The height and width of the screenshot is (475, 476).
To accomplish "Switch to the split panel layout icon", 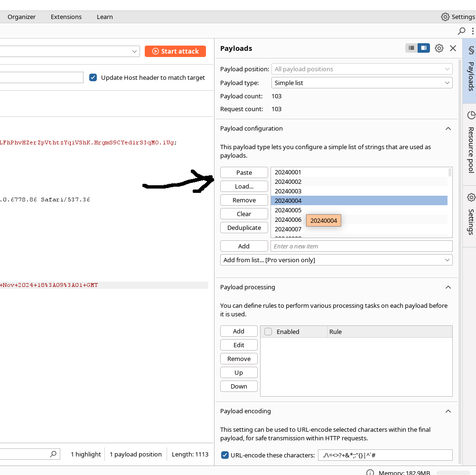I will point(424,48).
